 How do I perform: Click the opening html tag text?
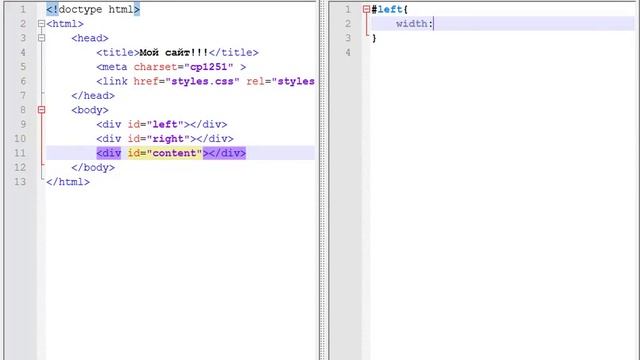point(65,24)
